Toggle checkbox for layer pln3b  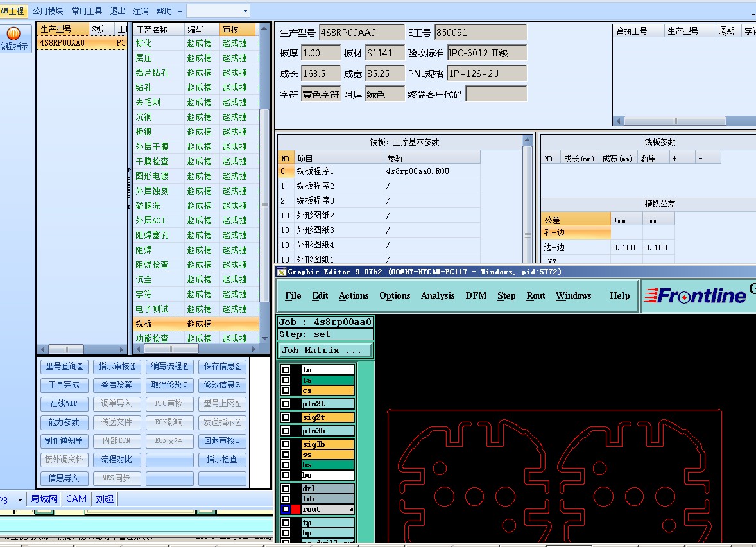[286, 431]
